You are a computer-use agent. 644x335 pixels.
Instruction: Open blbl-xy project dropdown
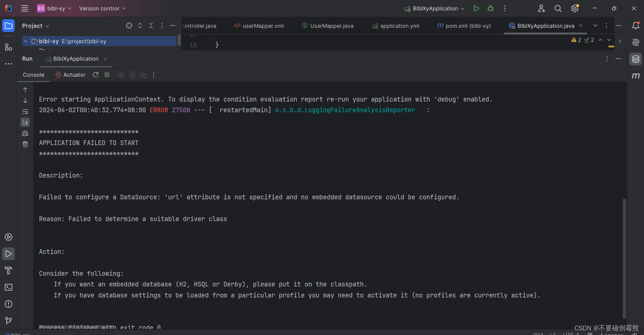pyautogui.click(x=54, y=8)
